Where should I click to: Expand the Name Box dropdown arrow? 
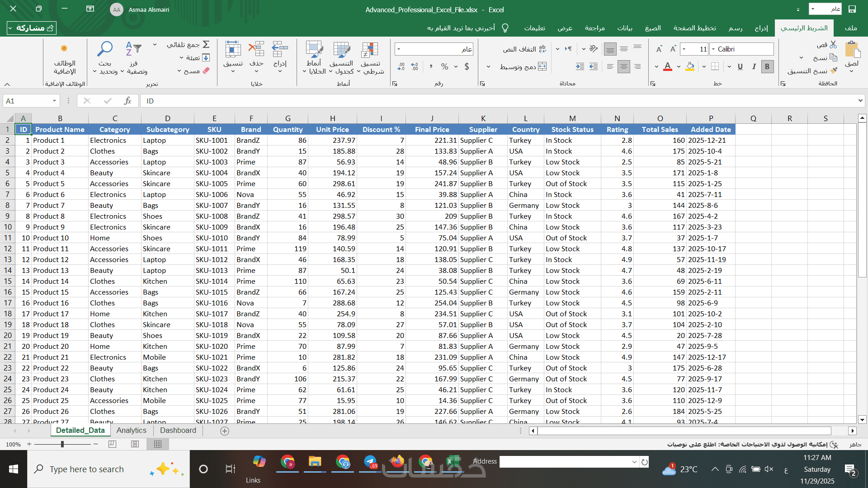click(x=54, y=101)
